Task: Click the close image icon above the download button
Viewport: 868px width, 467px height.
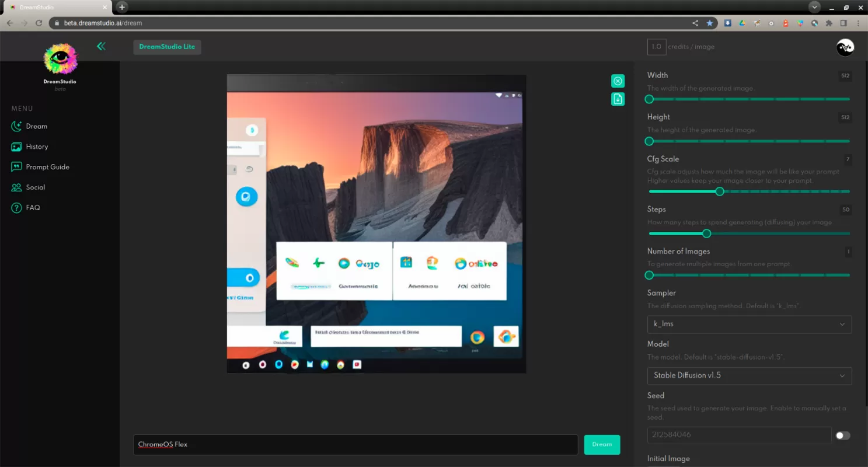Action: [618, 81]
